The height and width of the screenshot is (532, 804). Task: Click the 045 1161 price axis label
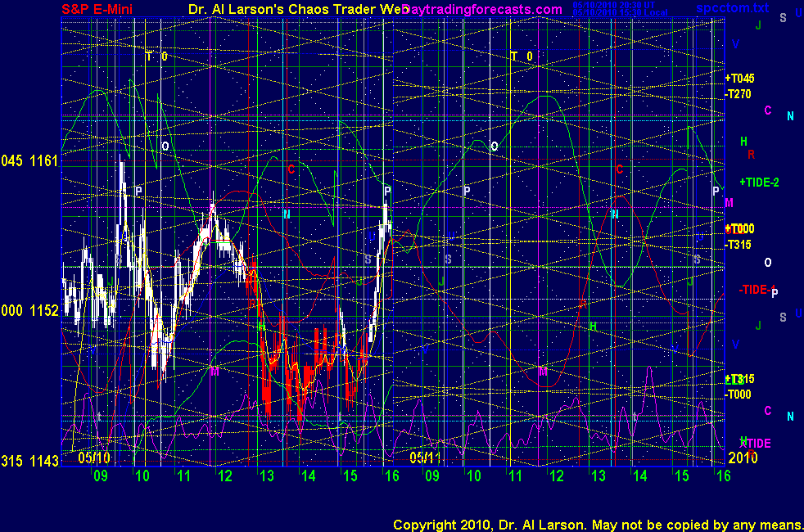click(29, 161)
